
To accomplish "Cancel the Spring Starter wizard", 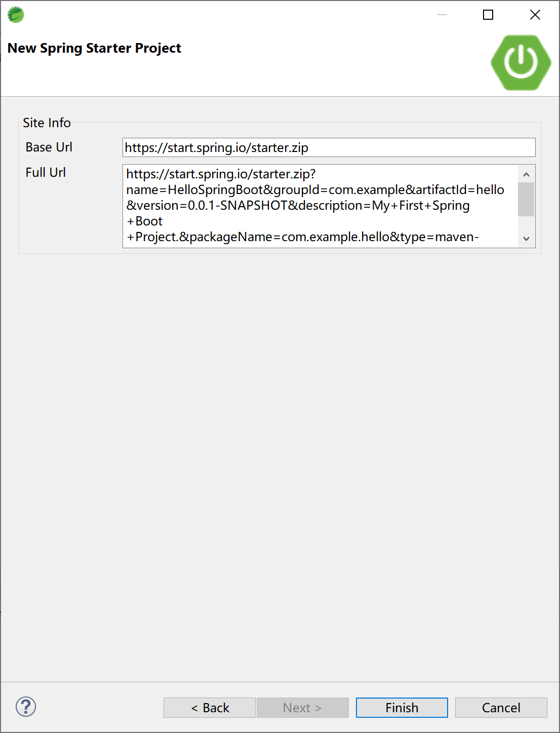I will pyautogui.click(x=501, y=708).
